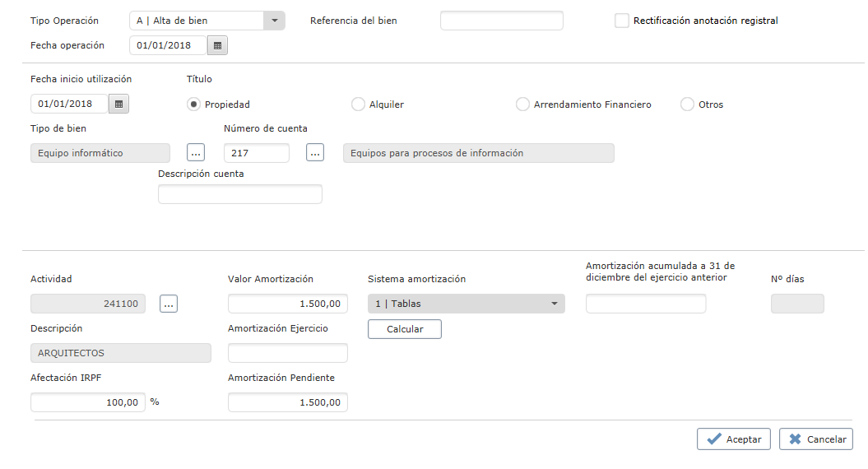
Task: Click the Calcular button
Action: 405,329
